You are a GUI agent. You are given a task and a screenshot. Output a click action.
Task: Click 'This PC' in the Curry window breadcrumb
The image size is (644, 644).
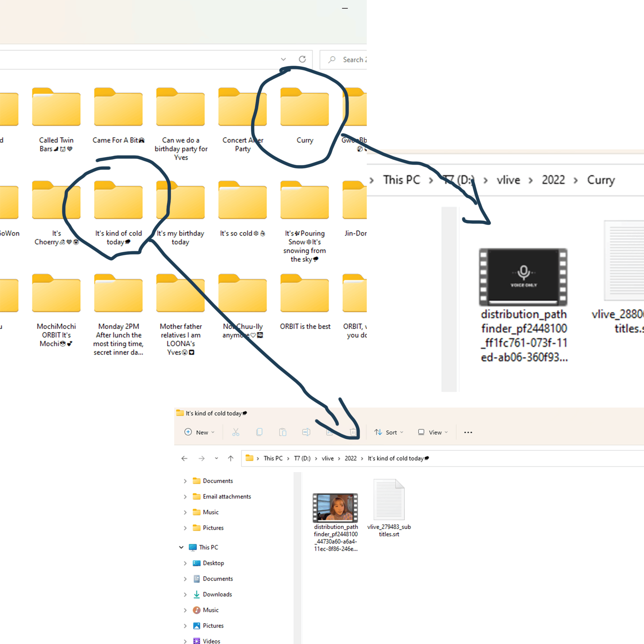[401, 180]
